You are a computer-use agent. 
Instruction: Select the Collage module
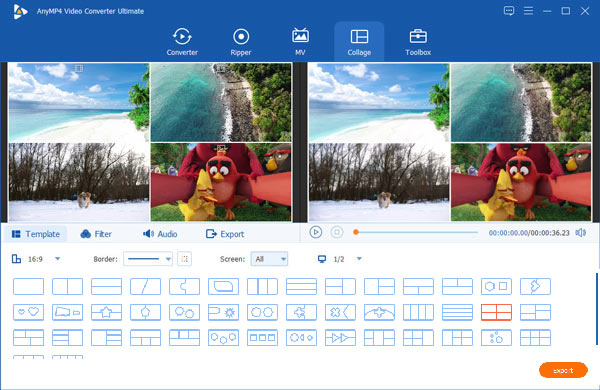coord(359,42)
